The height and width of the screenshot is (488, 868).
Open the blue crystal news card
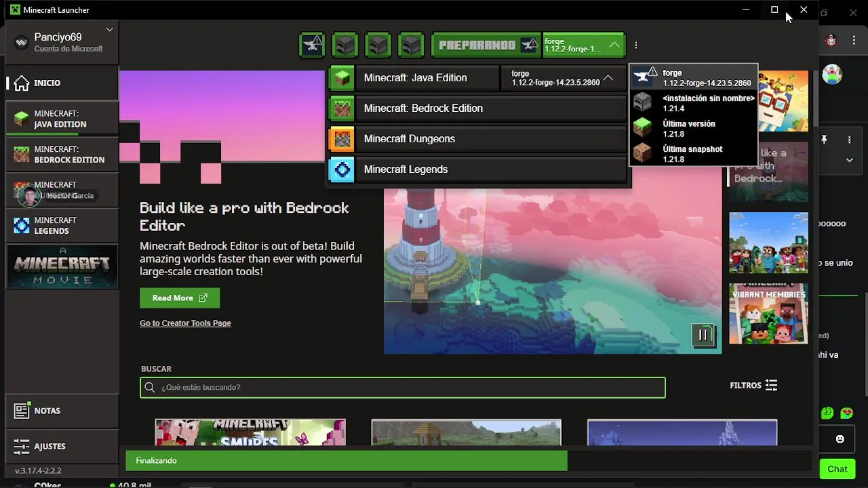pos(682,432)
